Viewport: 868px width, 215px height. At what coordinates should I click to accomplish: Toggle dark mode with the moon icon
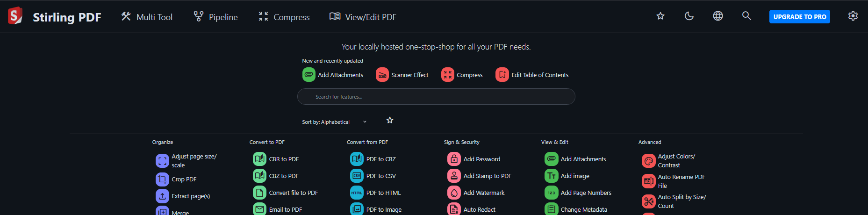[689, 16]
